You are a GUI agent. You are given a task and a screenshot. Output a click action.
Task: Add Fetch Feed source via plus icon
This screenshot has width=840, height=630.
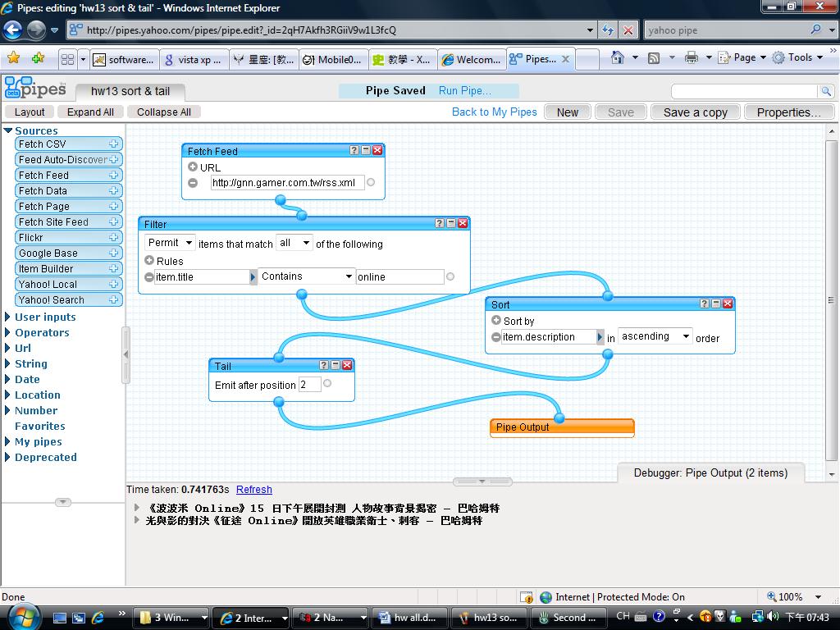coord(113,175)
